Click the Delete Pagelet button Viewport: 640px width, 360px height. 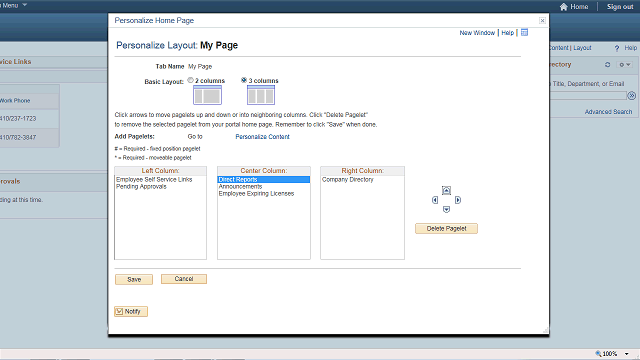[x=446, y=229]
